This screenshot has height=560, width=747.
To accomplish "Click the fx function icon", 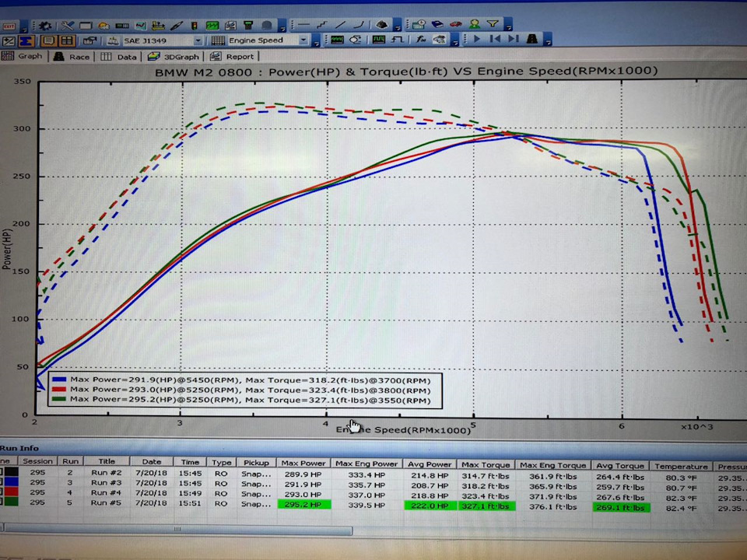I will [421, 39].
